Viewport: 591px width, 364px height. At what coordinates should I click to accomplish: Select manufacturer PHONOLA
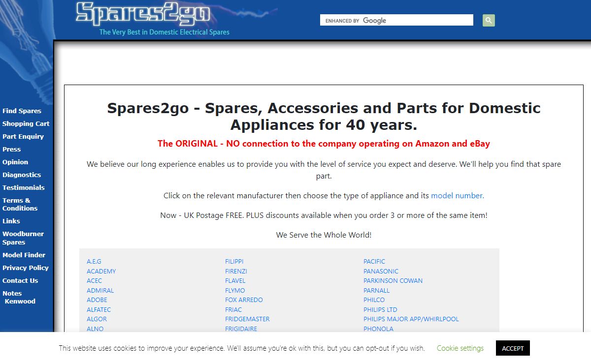click(378, 329)
